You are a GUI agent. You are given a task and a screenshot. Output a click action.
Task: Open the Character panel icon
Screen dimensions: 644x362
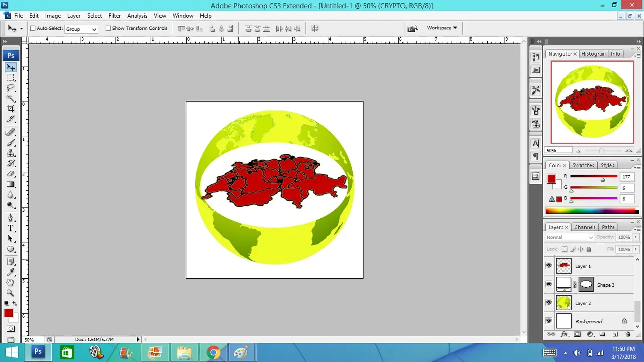(536, 144)
